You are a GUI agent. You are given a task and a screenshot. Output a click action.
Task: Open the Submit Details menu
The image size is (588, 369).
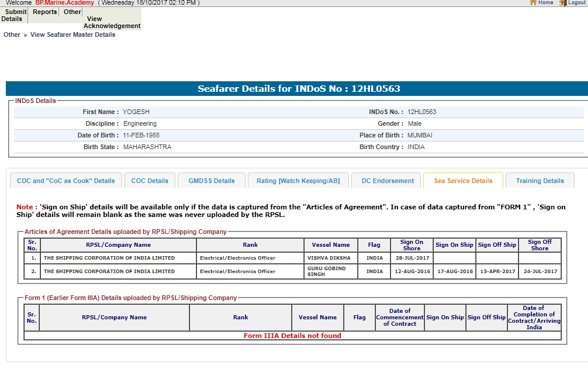point(14,15)
